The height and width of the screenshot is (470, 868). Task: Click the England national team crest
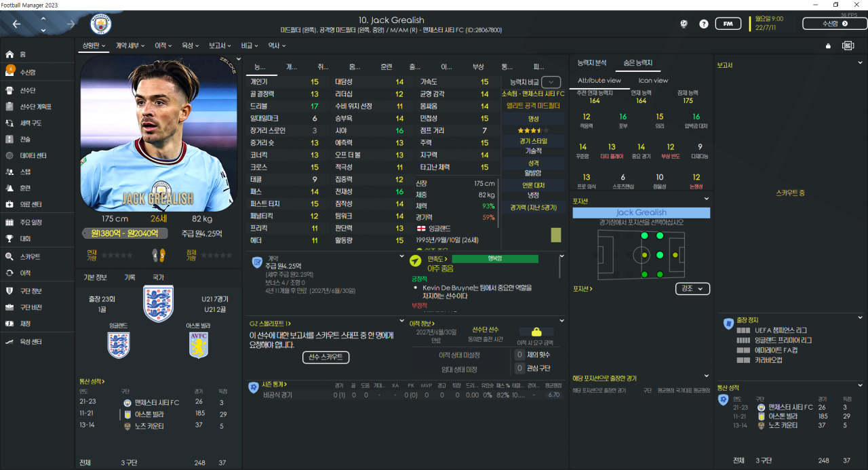159,303
